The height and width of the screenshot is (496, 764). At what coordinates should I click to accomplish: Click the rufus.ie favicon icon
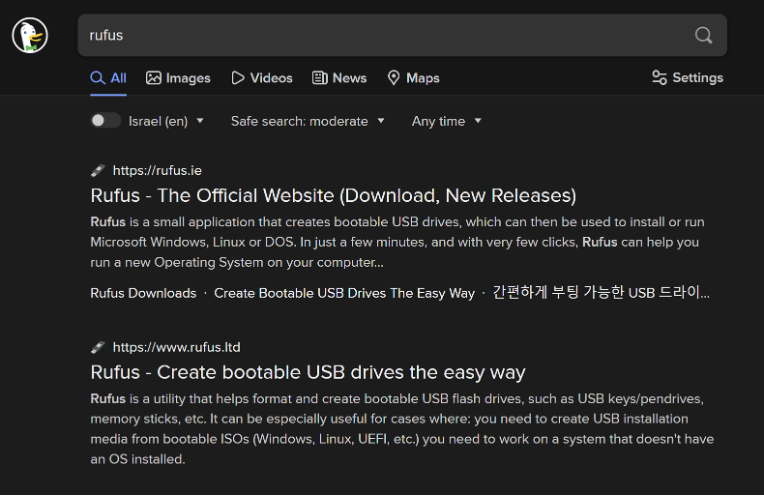98,171
